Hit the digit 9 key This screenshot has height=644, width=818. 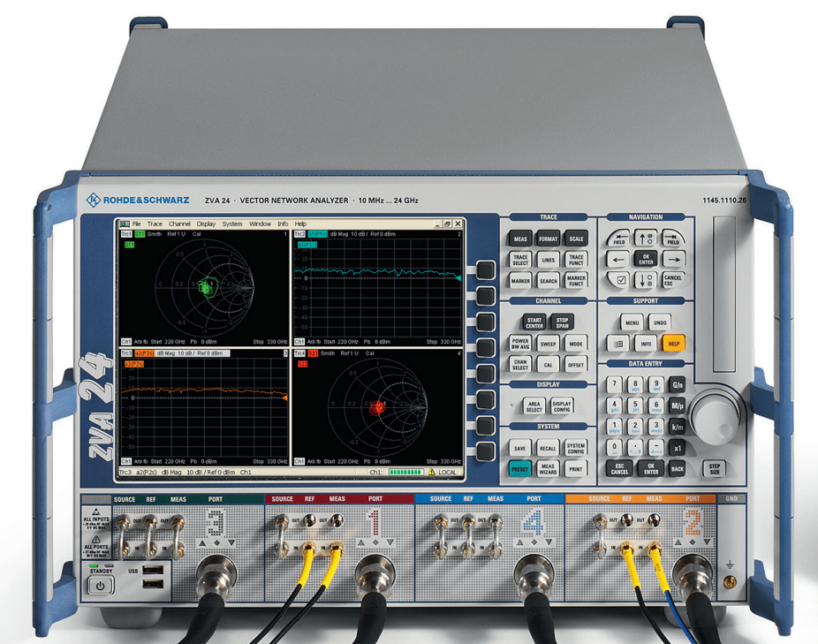[656, 385]
